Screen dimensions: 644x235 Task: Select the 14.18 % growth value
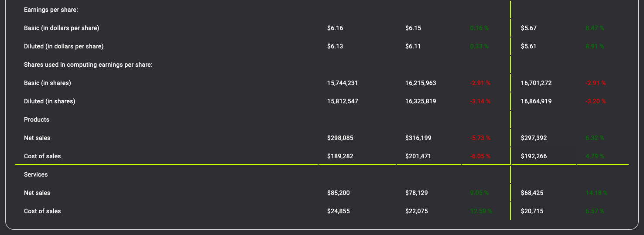(596, 193)
